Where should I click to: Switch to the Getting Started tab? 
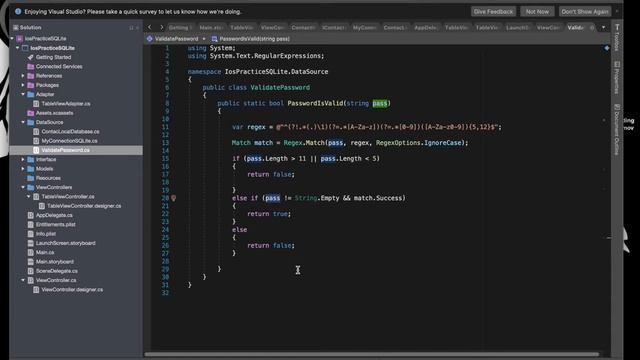click(x=180, y=28)
